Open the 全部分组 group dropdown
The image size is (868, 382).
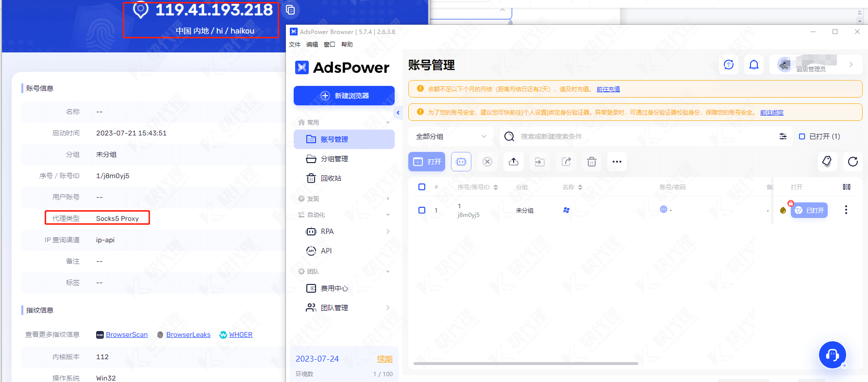click(x=451, y=136)
